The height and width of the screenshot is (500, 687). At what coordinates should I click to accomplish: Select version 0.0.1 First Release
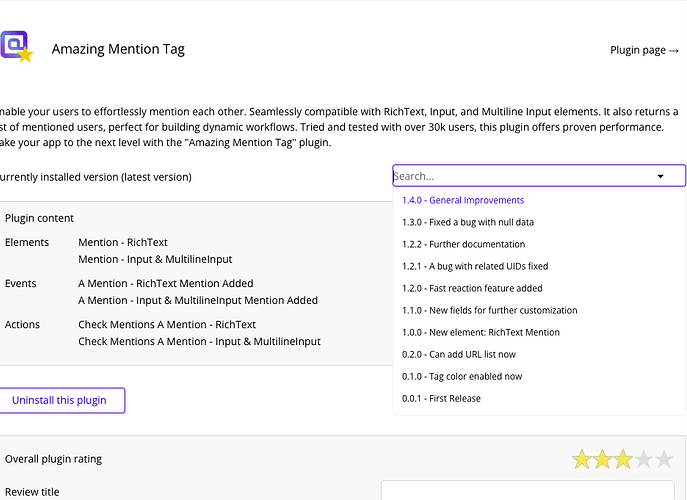441,398
